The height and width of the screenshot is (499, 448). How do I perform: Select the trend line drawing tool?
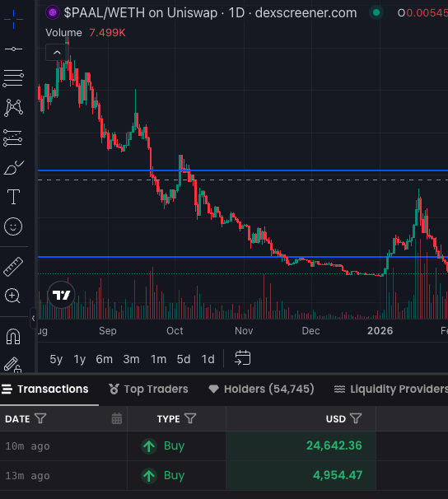point(13,49)
